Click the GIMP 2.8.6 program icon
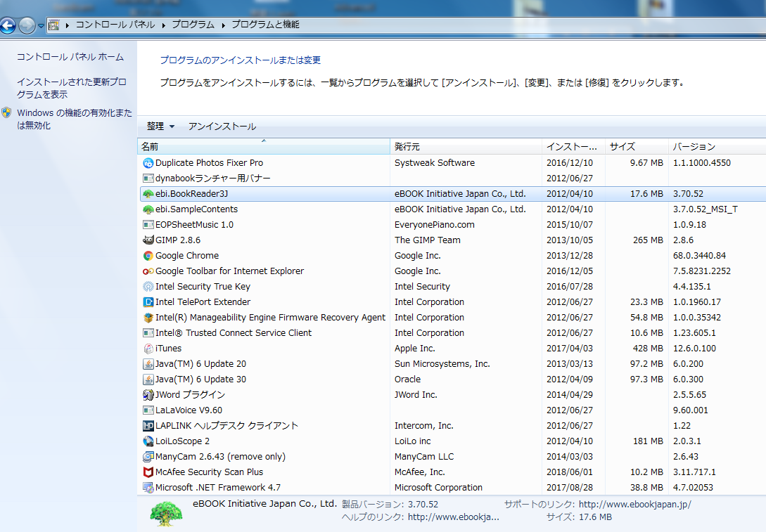The image size is (766, 532). point(148,240)
